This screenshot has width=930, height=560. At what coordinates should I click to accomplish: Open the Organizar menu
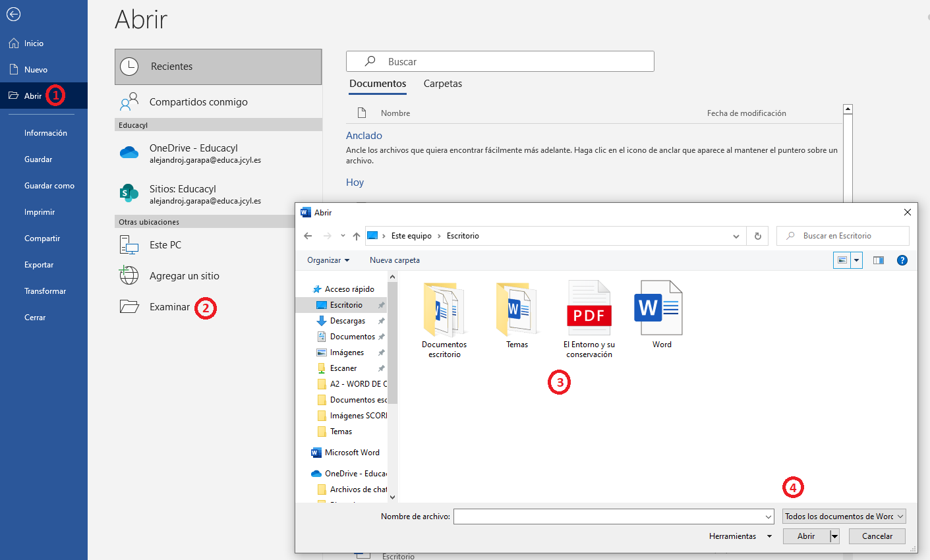328,260
